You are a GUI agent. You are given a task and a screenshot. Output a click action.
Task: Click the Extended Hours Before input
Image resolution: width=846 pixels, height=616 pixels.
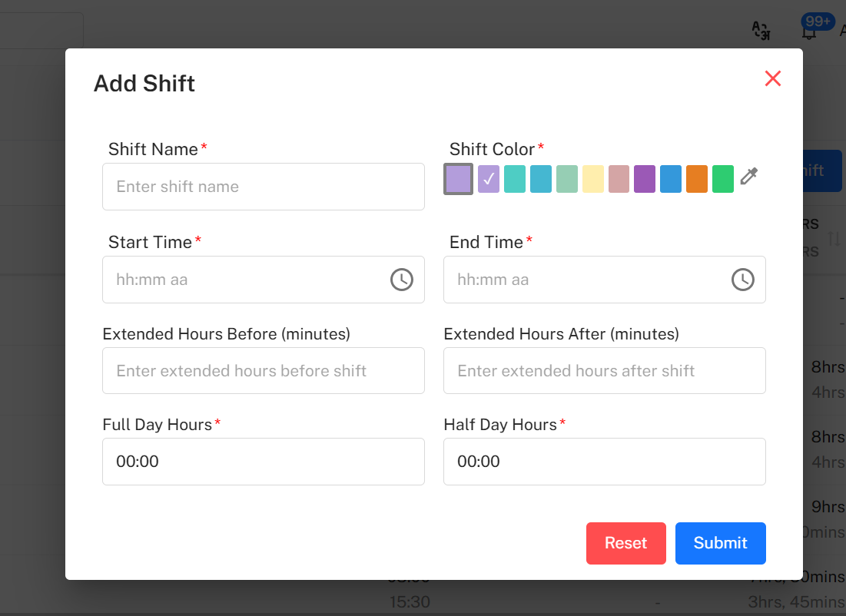(264, 370)
